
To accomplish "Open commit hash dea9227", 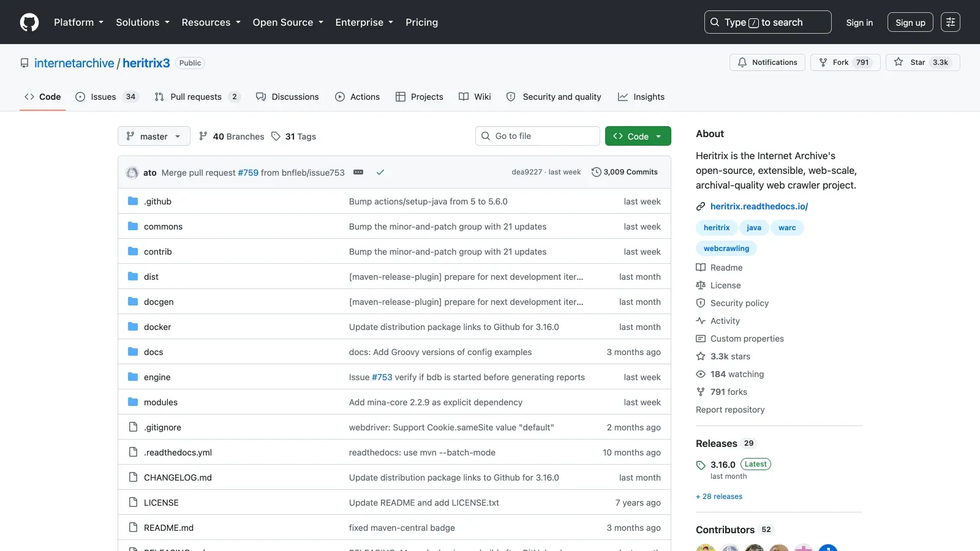I will point(527,172).
